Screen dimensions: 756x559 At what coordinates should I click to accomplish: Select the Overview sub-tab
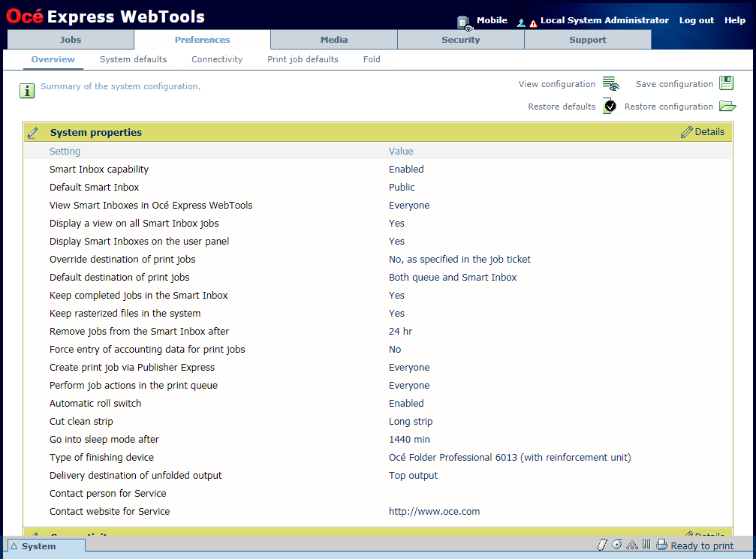53,59
